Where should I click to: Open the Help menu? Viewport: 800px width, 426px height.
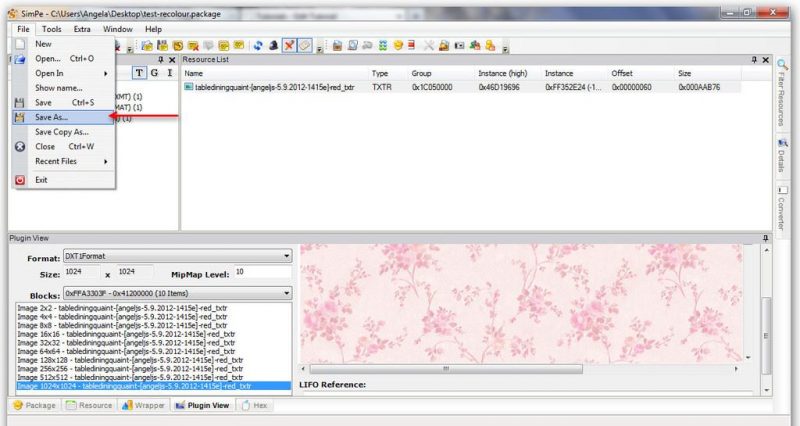click(x=154, y=29)
